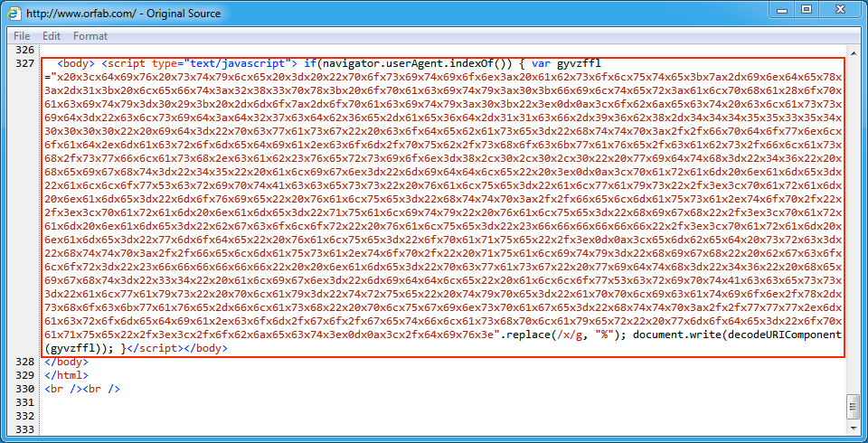Click the closing </body> tag on line 328

pyautogui.click(x=66, y=362)
